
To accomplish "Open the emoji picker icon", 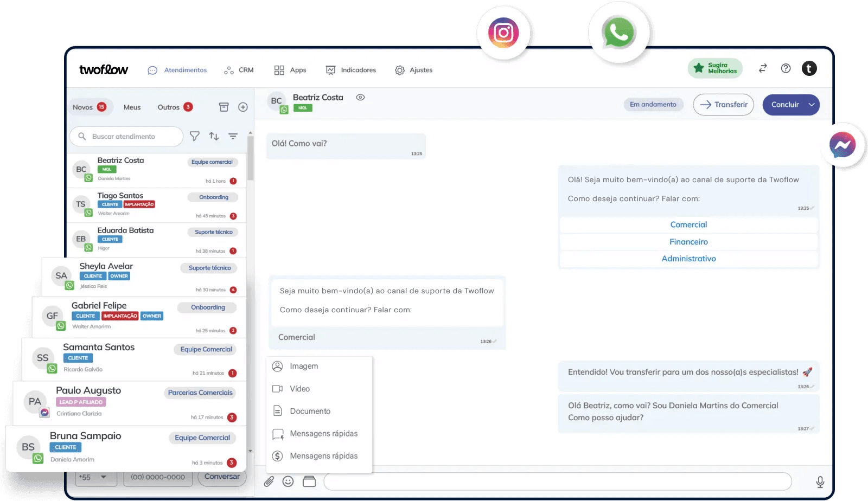I will click(288, 481).
